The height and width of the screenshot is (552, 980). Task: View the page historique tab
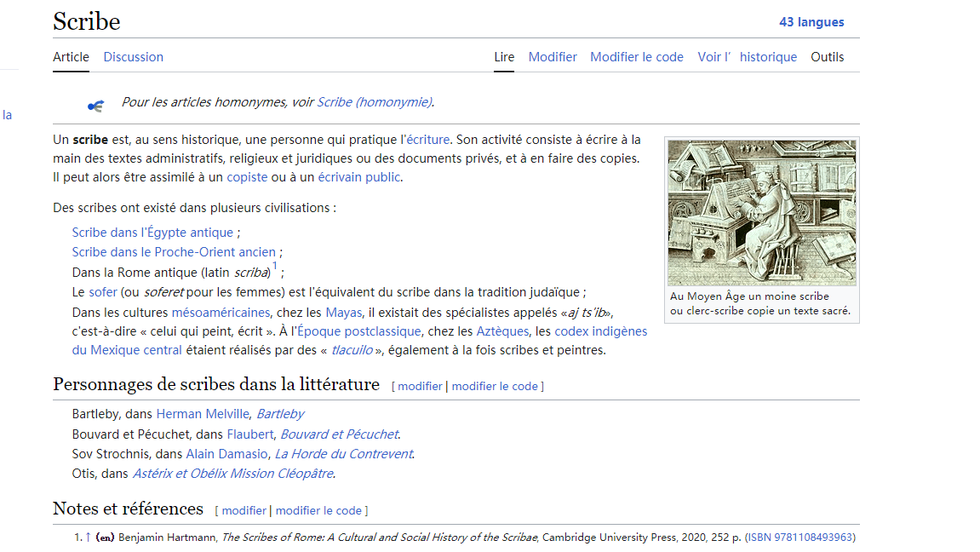pyautogui.click(x=747, y=57)
